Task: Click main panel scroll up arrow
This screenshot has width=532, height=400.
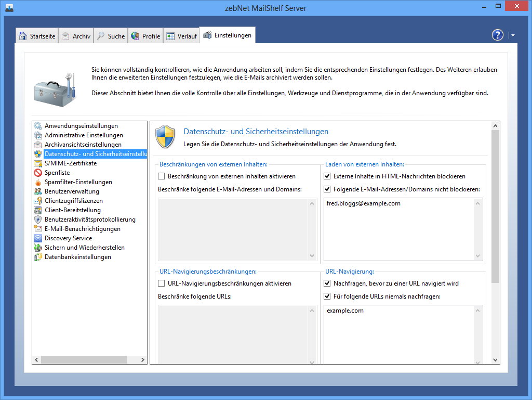Action: (495, 126)
